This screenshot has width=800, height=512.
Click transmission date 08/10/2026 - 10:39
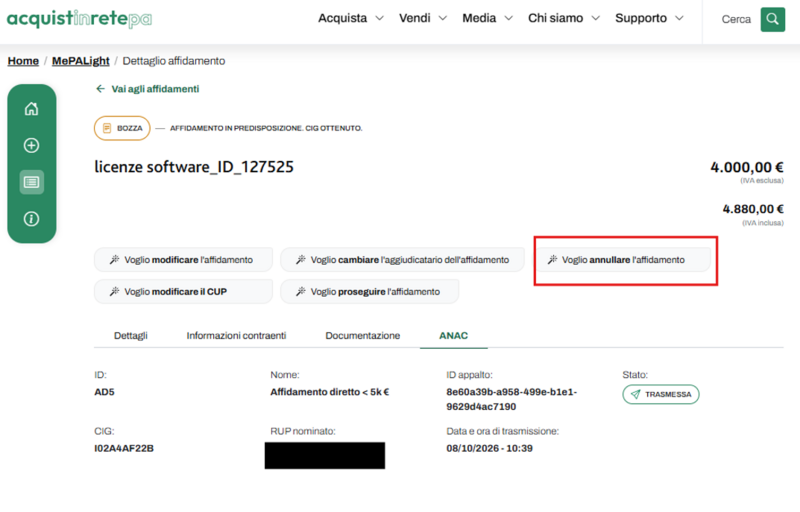pyautogui.click(x=489, y=448)
